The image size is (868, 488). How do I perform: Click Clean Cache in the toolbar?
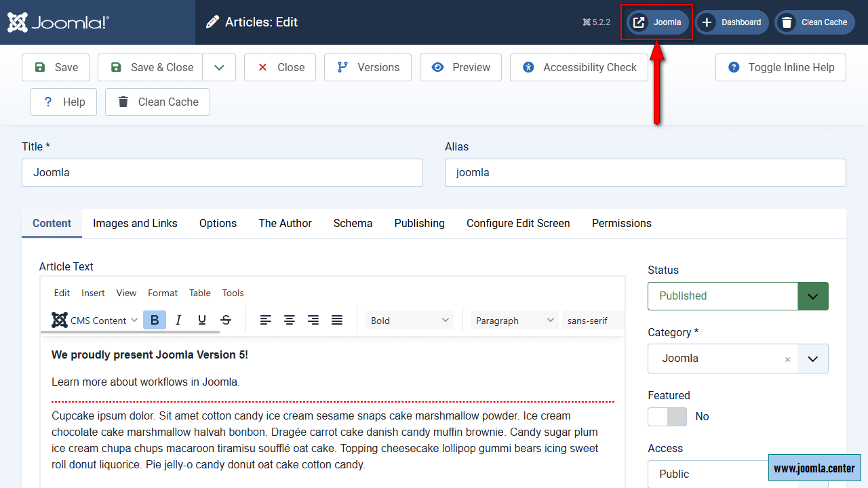point(157,102)
